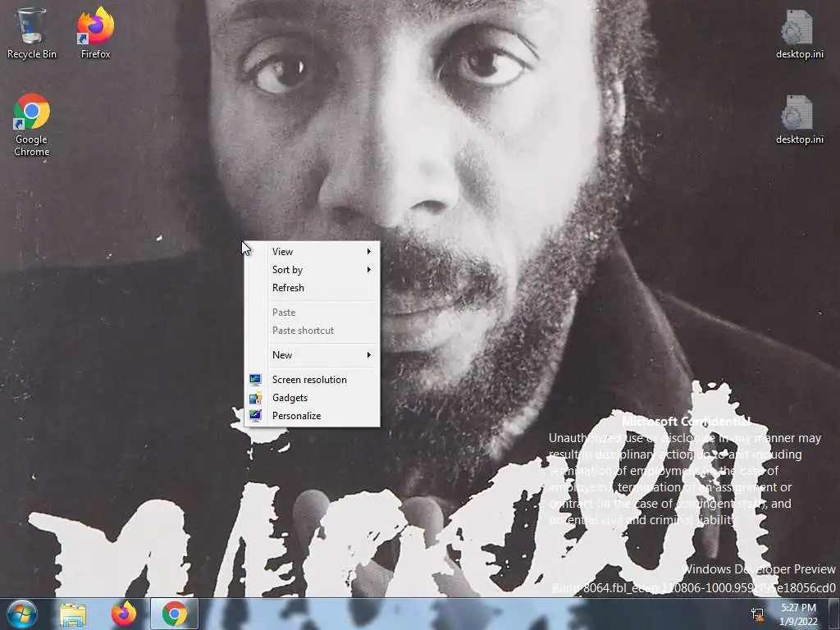
Task: Open the Sort by submenu
Action: (312, 269)
